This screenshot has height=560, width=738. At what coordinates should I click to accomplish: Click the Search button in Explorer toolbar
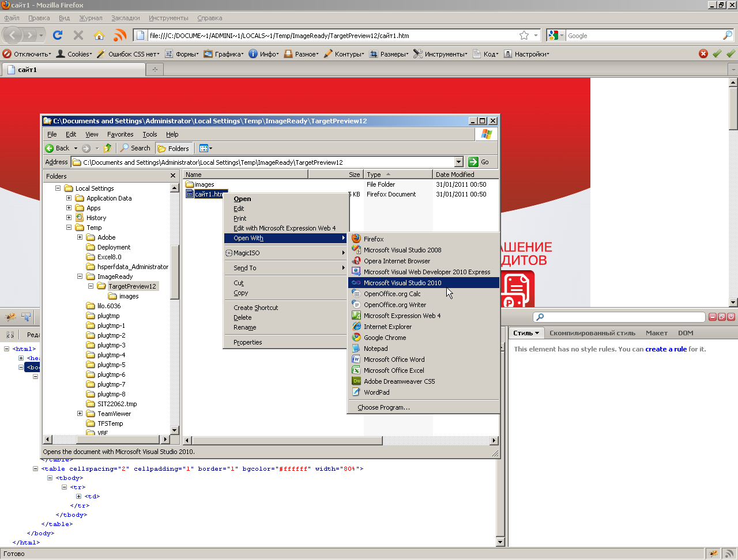[x=135, y=148]
